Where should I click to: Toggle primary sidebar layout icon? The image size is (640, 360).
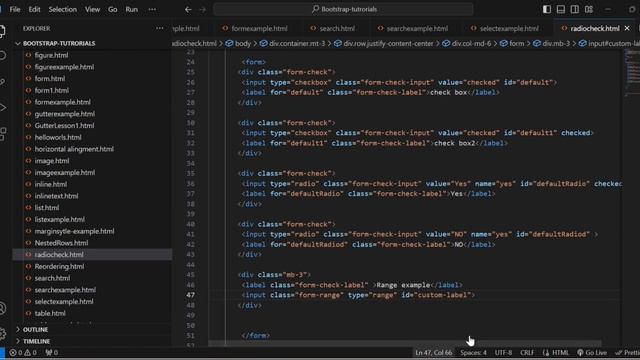pos(547,9)
